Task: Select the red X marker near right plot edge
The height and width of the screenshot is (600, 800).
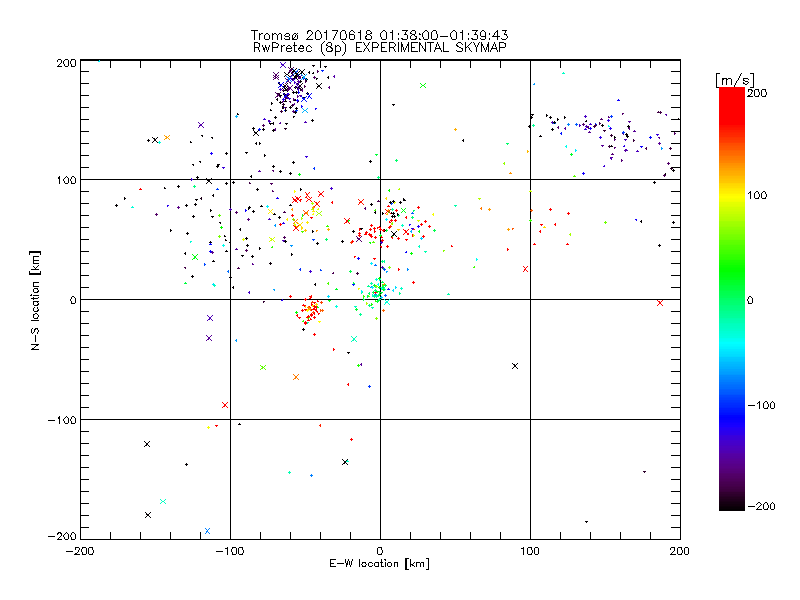Action: (660, 303)
